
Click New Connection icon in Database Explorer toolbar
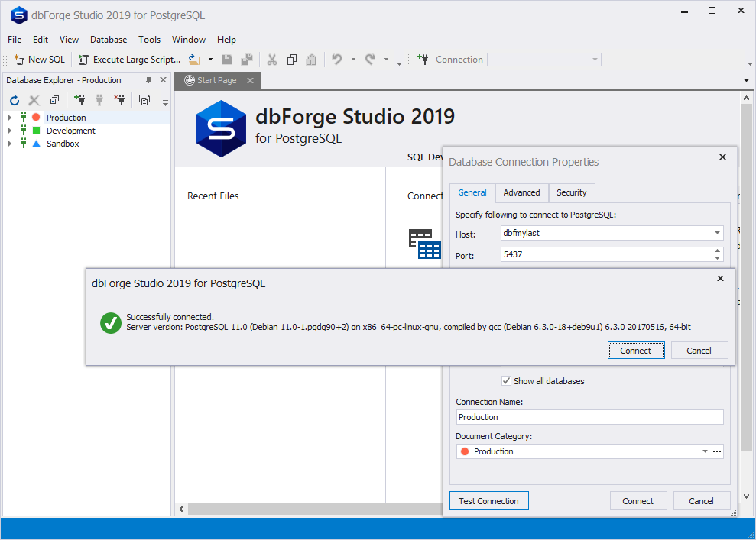79,100
